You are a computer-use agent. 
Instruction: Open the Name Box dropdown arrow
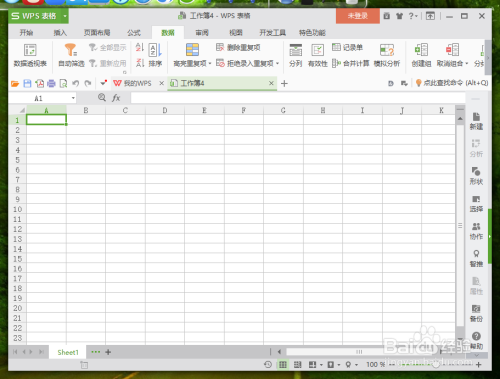click(73, 98)
